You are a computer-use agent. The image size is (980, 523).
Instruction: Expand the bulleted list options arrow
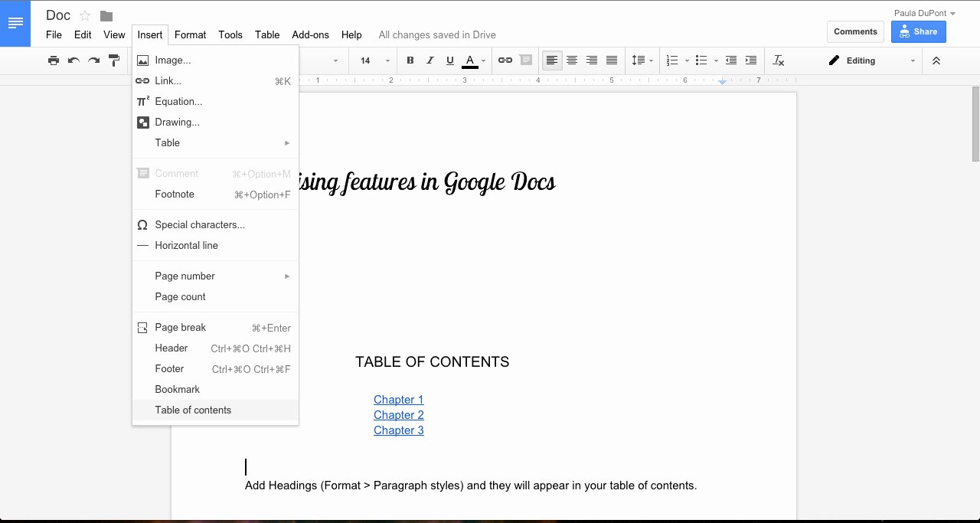coord(716,60)
